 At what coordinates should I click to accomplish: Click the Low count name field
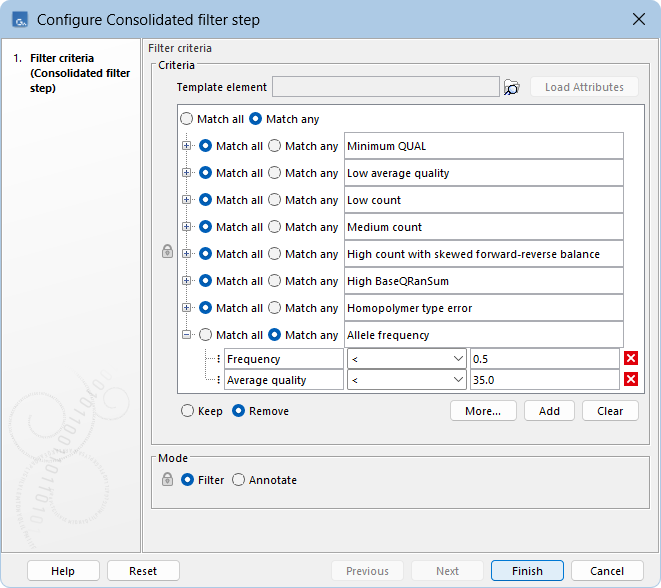pos(484,200)
